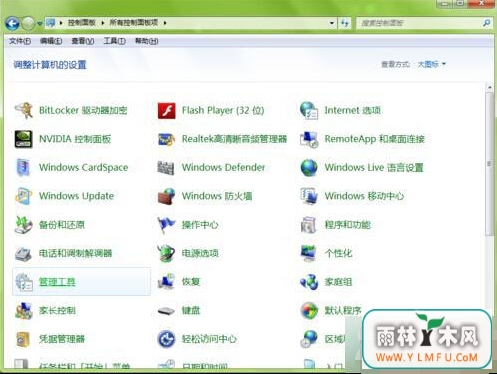Screen dimensions: 497x374
Task: Click the 家长控制 label
Action: 57,311
